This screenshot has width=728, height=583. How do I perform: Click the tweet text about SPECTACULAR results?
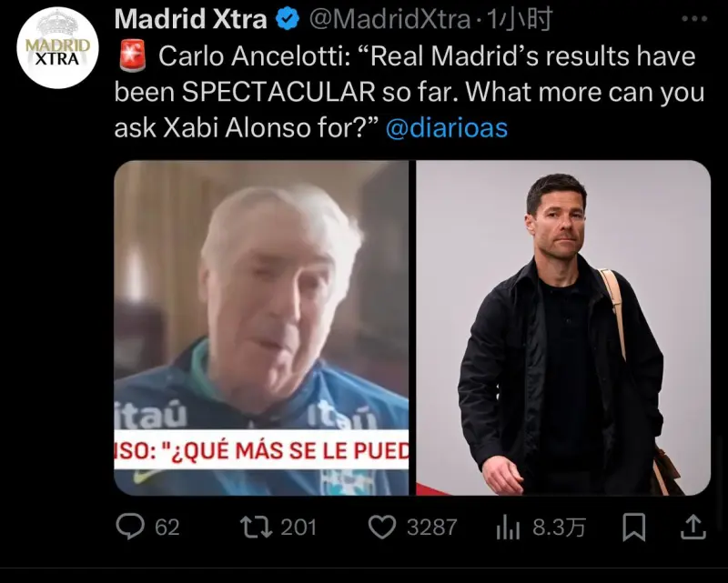tap(409, 92)
